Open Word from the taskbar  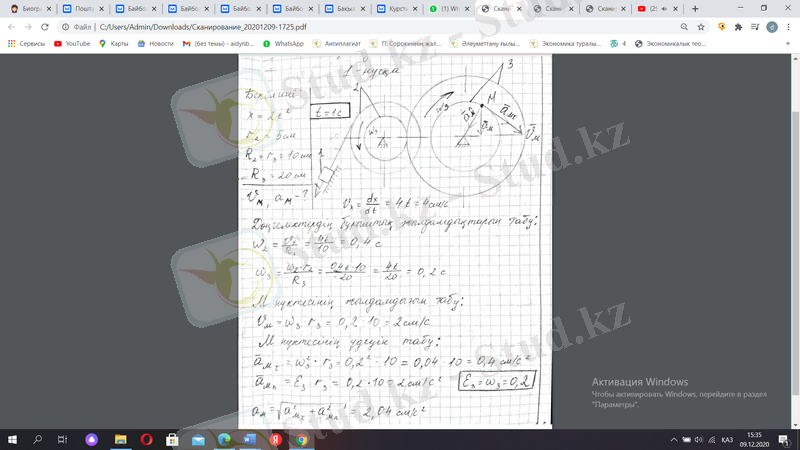[x=249, y=439]
